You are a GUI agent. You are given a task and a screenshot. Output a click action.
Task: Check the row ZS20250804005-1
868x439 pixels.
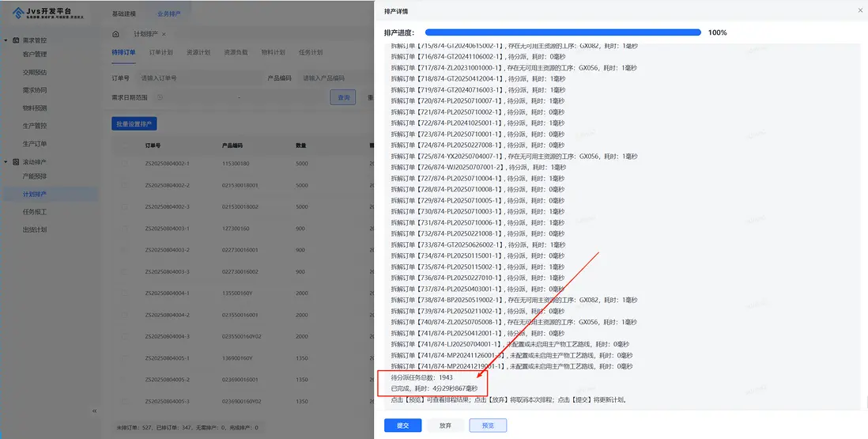[124, 358]
